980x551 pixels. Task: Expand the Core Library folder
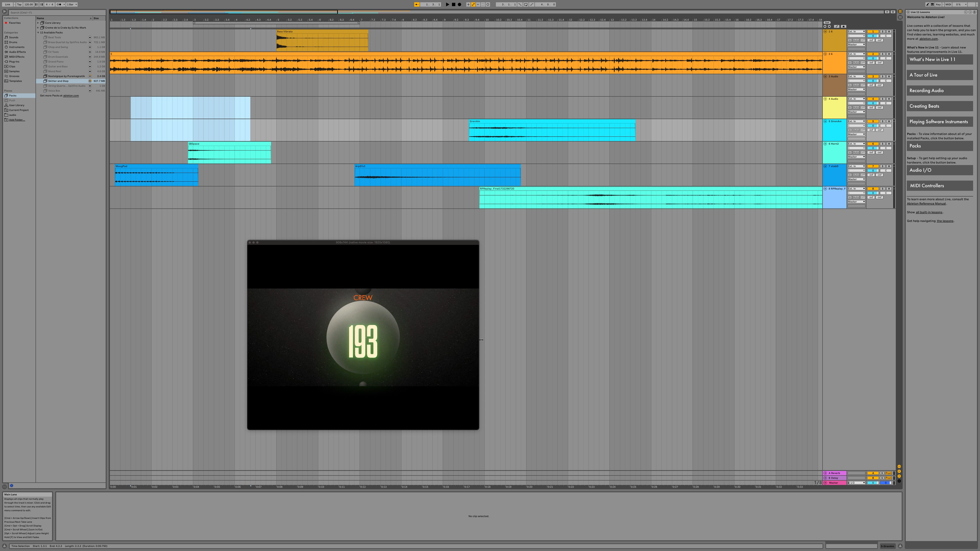tap(38, 23)
